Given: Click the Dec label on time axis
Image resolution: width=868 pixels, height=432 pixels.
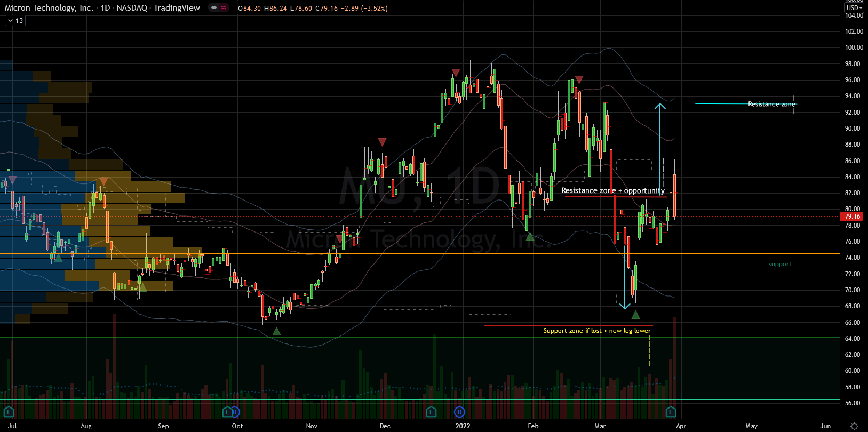Looking at the screenshot, I should tap(385, 426).
